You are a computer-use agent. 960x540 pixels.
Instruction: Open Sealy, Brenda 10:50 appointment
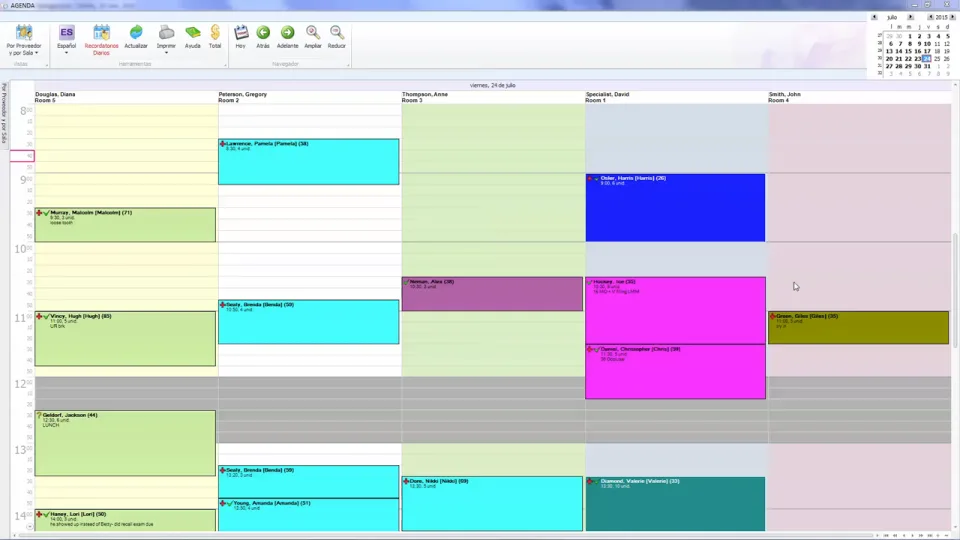point(309,322)
